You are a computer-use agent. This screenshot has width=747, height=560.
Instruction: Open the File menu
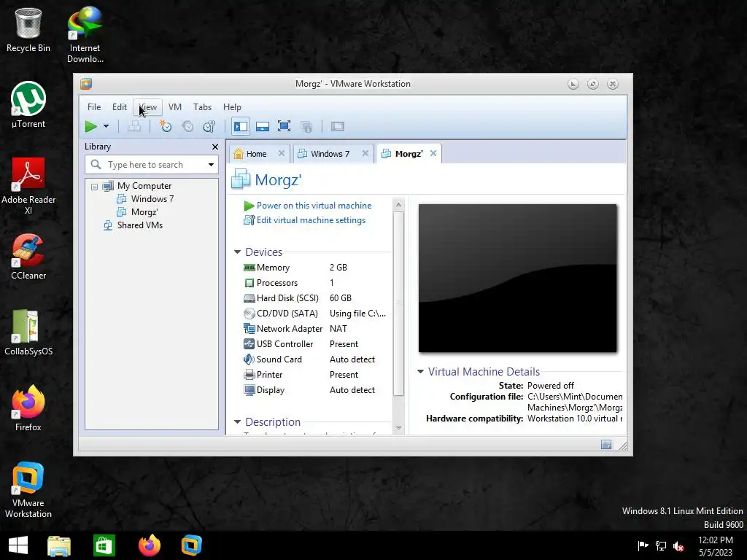(x=94, y=107)
